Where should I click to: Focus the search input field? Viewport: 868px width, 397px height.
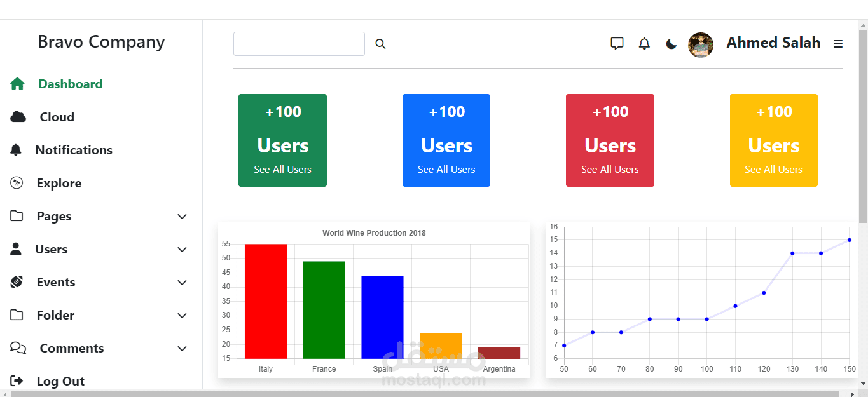(x=299, y=44)
